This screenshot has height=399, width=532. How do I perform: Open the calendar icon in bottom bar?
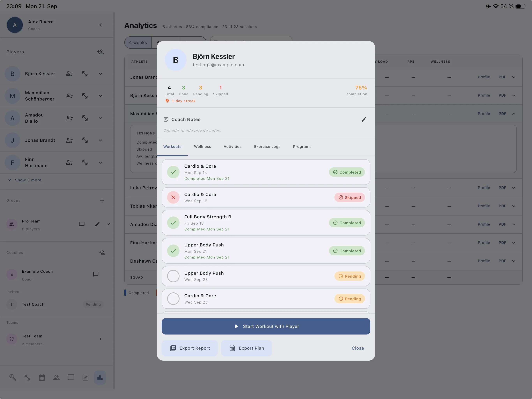click(x=42, y=377)
